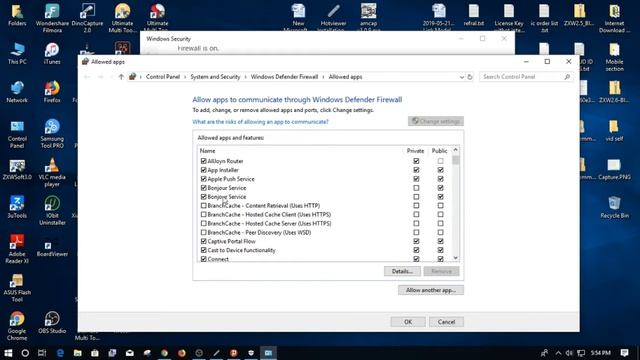The width and height of the screenshot is (640, 360).
Task: Click the taskbar clock showing 5:54 PM
Action: pos(600,353)
